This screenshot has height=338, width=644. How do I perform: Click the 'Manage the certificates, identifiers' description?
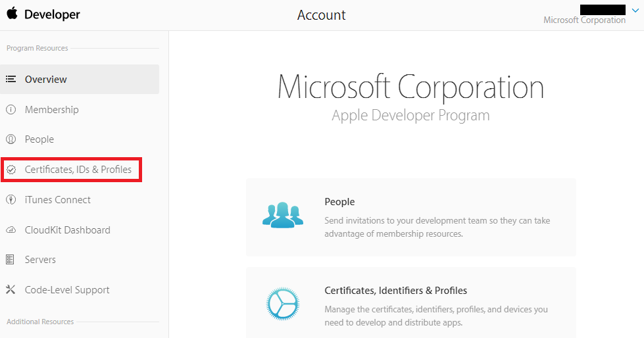point(436,316)
